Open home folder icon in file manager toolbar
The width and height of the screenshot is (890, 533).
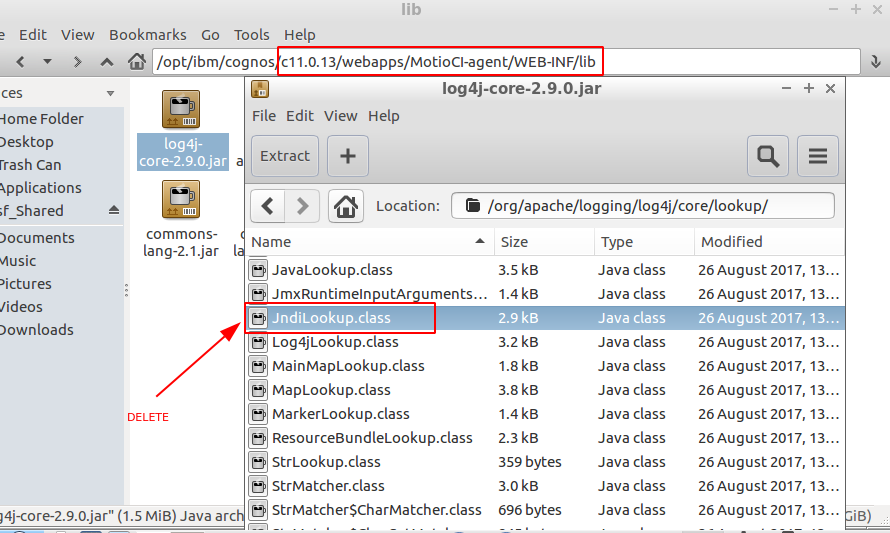136,61
